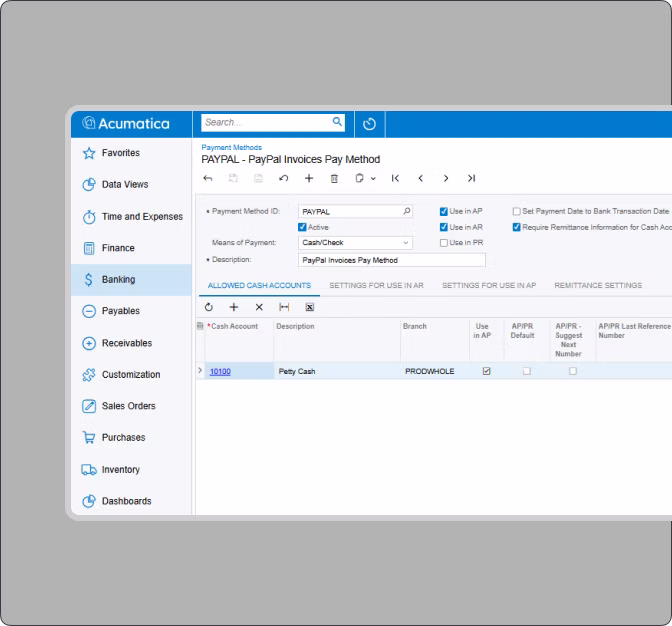The image size is (672, 626).
Task: Open the Receivables workspace
Action: click(131, 343)
